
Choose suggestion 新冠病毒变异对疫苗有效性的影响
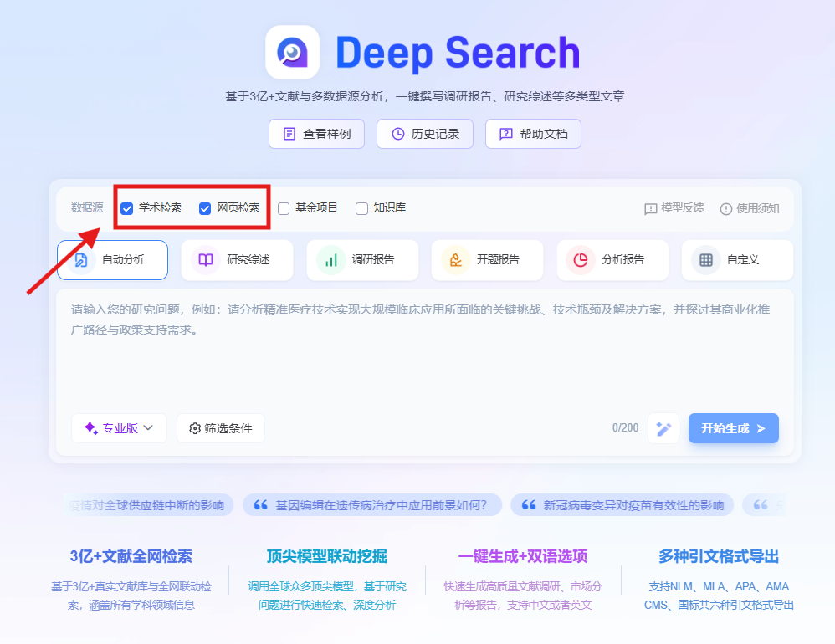pyautogui.click(x=622, y=504)
